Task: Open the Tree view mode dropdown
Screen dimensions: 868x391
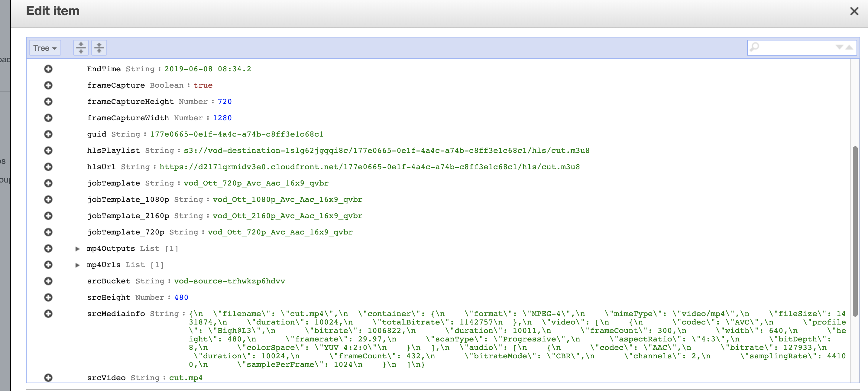Action: click(x=45, y=48)
